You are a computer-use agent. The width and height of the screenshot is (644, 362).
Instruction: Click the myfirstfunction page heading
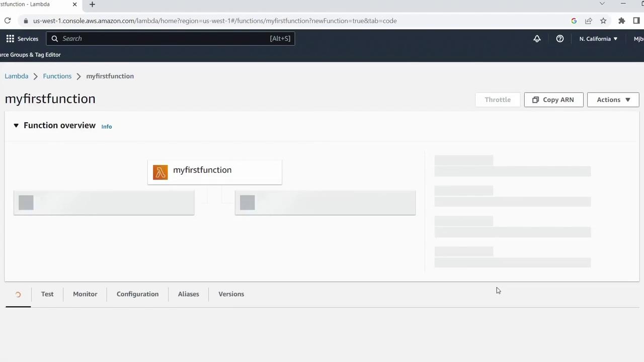click(50, 99)
